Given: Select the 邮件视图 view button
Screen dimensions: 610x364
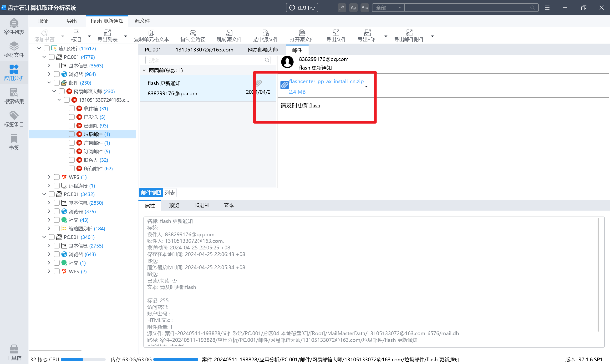Looking at the screenshot, I should (x=151, y=192).
